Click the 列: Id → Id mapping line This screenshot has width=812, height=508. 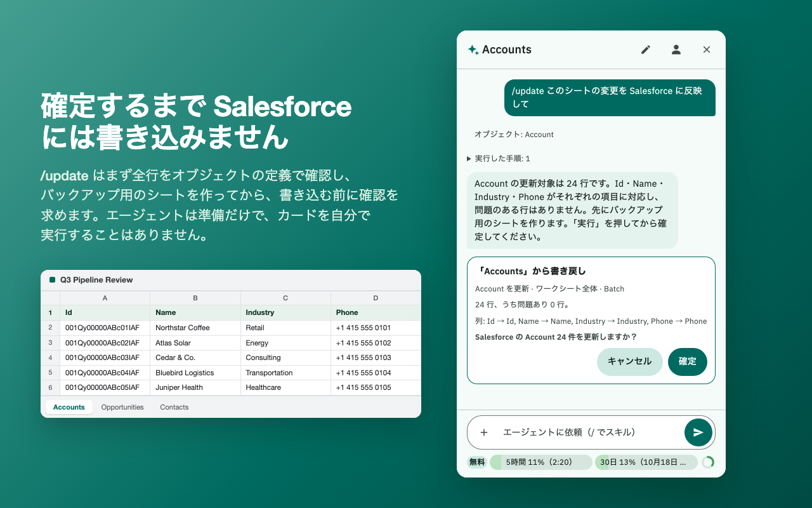pyautogui.click(x=591, y=321)
